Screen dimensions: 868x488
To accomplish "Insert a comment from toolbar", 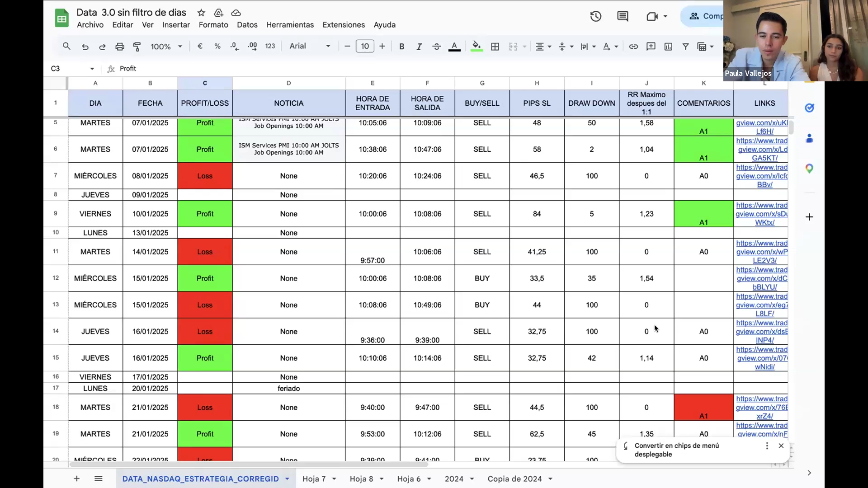I will 651,47.
